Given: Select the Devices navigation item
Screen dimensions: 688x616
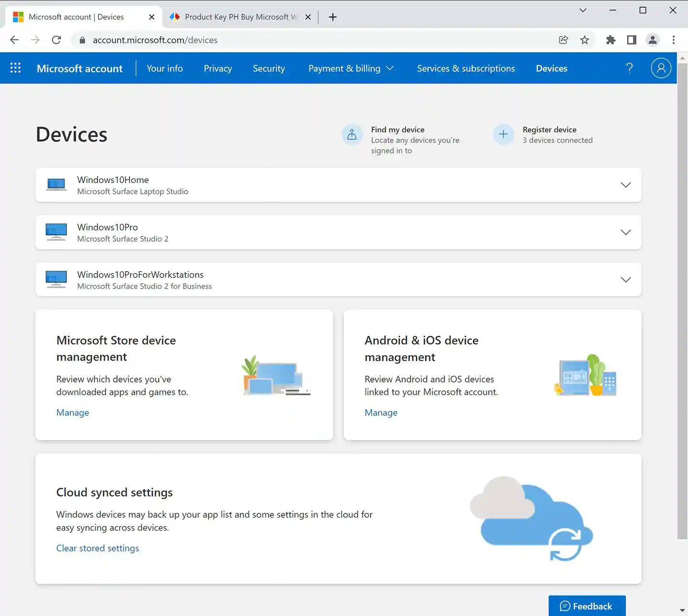Looking at the screenshot, I should click(551, 68).
